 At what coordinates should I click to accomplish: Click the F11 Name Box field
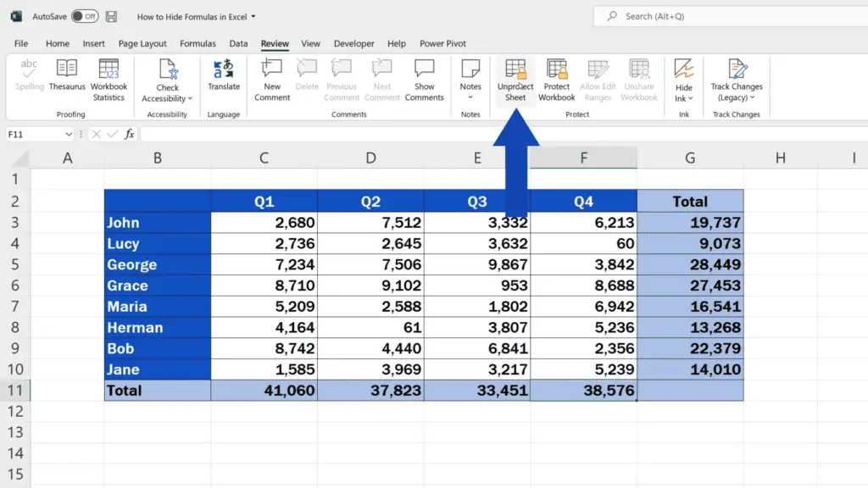(34, 134)
